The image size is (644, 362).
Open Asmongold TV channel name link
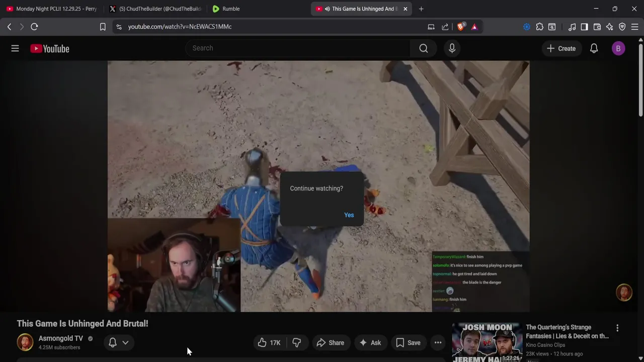click(x=61, y=338)
